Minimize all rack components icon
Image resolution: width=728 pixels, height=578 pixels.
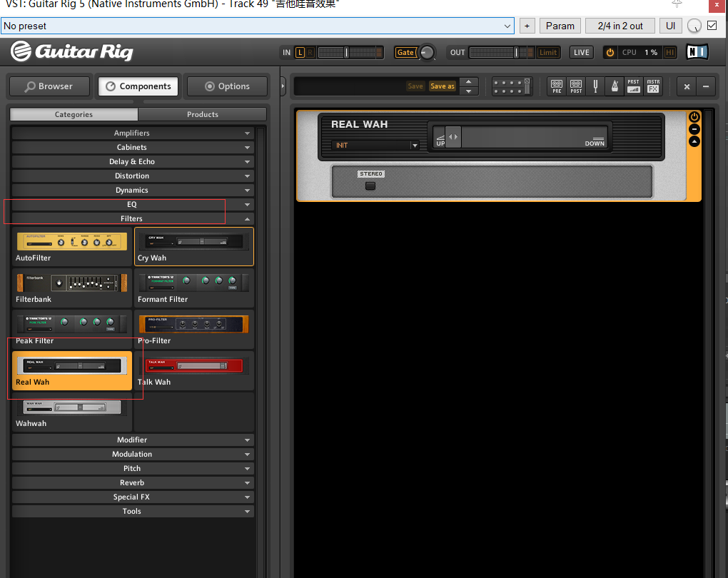(x=706, y=86)
